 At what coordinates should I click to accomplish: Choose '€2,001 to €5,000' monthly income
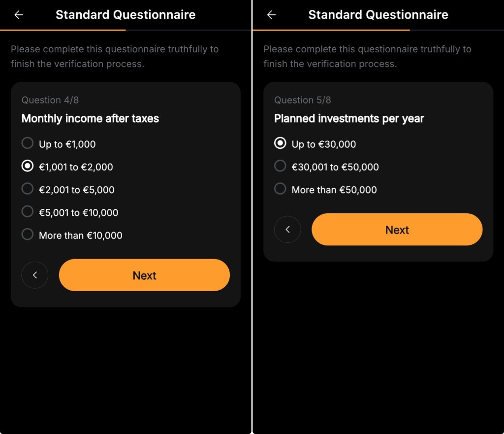[28, 189]
